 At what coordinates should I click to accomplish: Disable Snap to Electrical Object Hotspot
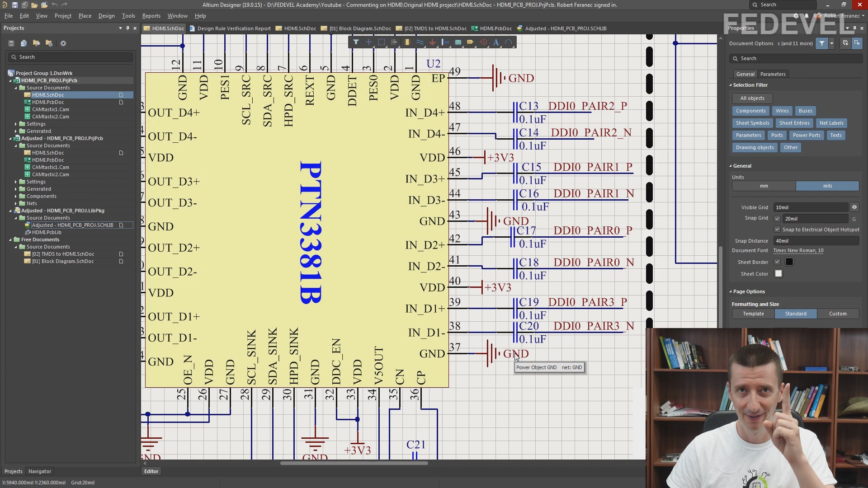point(777,230)
